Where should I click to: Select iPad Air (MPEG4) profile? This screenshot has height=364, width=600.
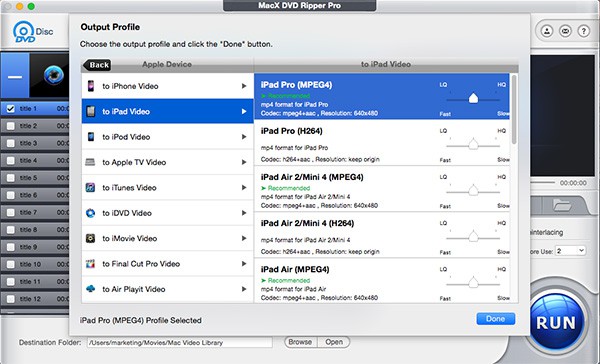click(x=382, y=281)
